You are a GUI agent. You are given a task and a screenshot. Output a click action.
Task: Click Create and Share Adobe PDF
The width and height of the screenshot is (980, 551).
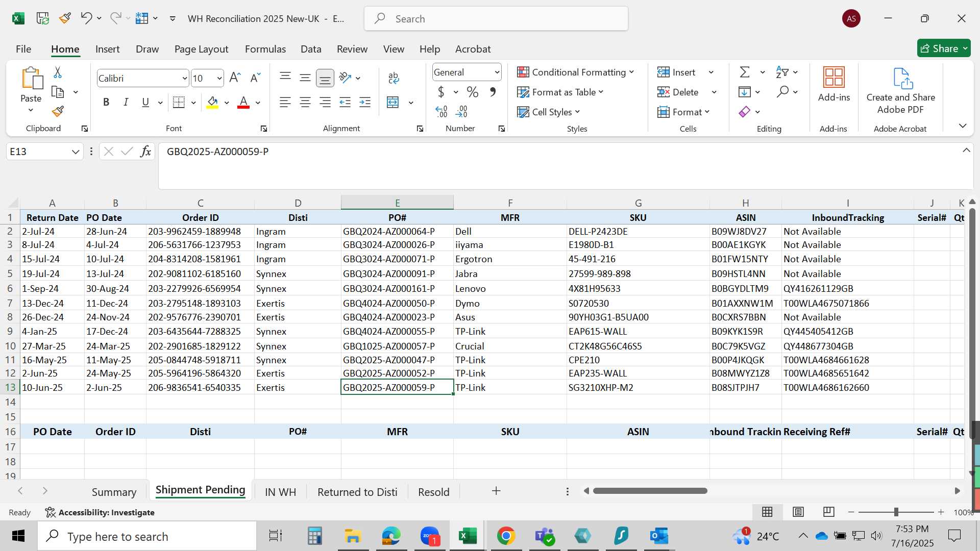coord(901,91)
